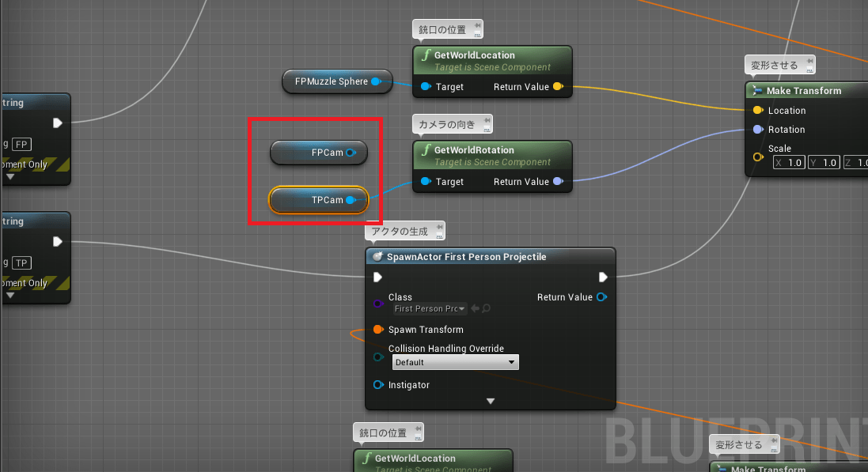This screenshot has width=868, height=472.
Task: Edit Scale Y value field
Action: coord(823,163)
